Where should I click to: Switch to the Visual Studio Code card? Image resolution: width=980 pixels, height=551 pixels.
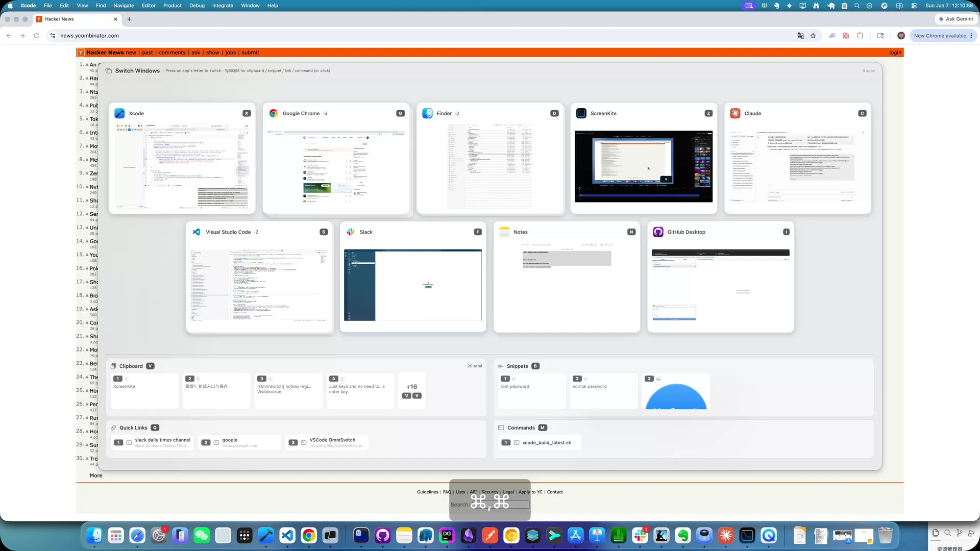click(259, 277)
